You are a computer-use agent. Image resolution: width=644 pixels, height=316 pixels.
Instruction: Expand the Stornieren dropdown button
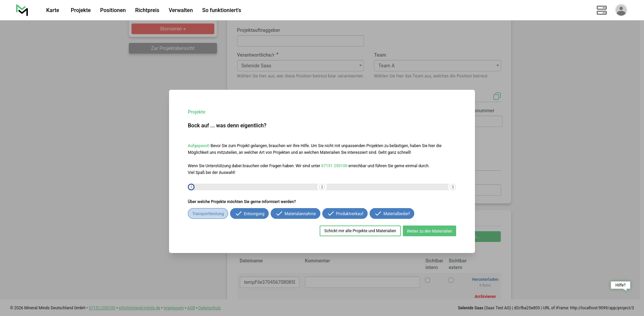[x=173, y=29]
